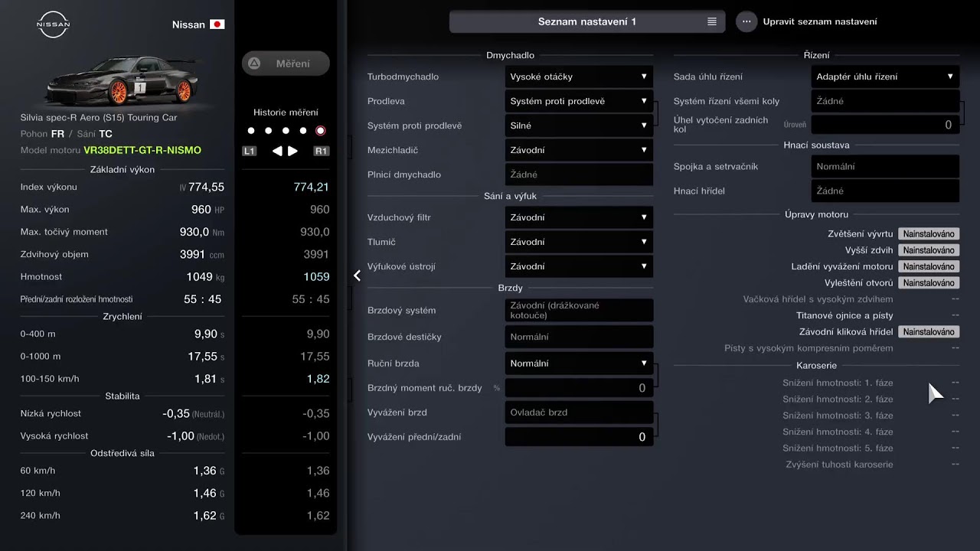Click Nainstalováno button for Vyleštění otvorů
Screen dimensions: 980x551
(929, 283)
